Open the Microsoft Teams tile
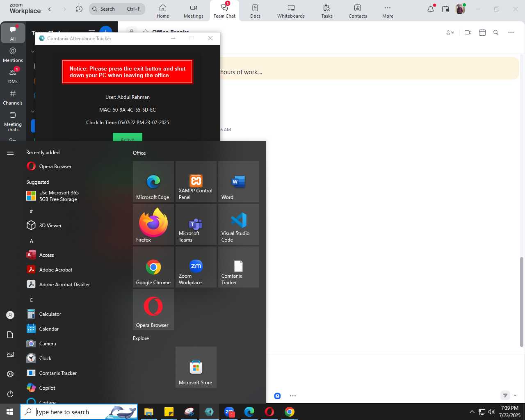Image resolution: width=525 pixels, height=420 pixels. (x=196, y=224)
